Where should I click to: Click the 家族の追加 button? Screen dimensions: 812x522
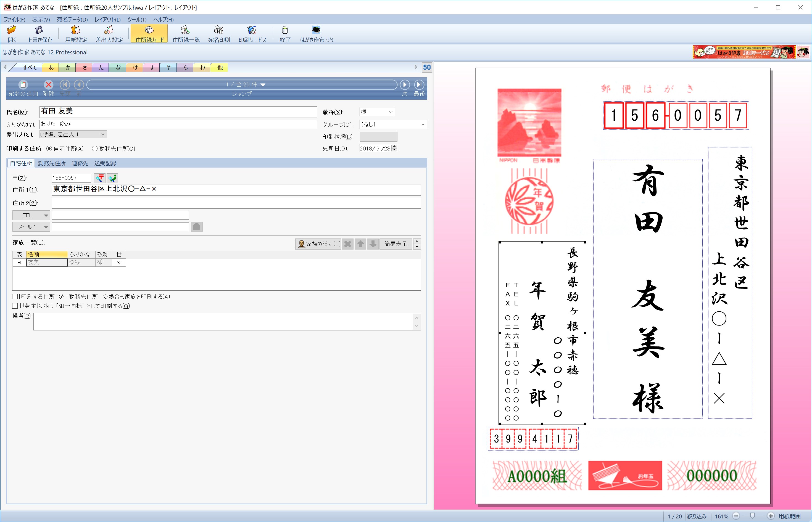pos(319,244)
